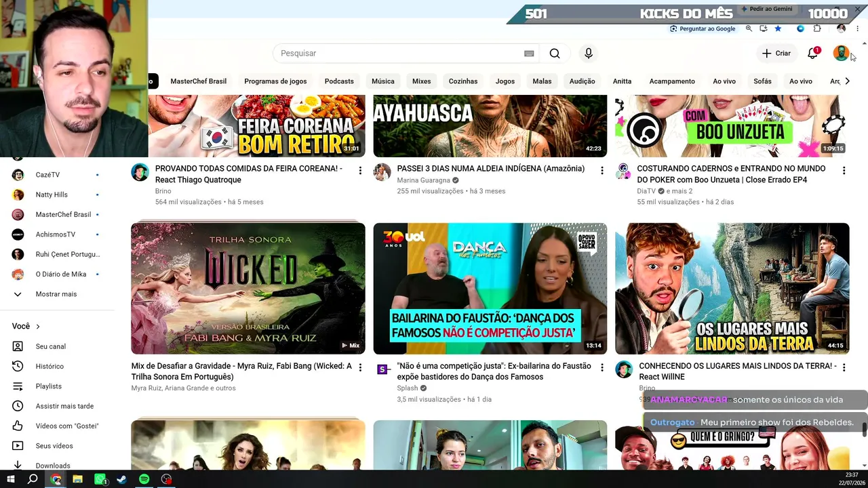The image size is (868, 488).
Task: Select the MasterChef Brasil chip
Action: [199, 81]
